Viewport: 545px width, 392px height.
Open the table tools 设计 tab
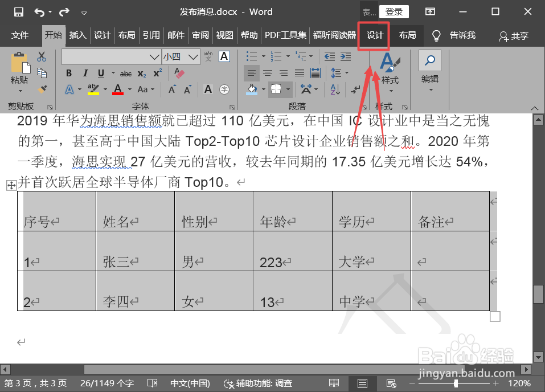pyautogui.click(x=375, y=35)
